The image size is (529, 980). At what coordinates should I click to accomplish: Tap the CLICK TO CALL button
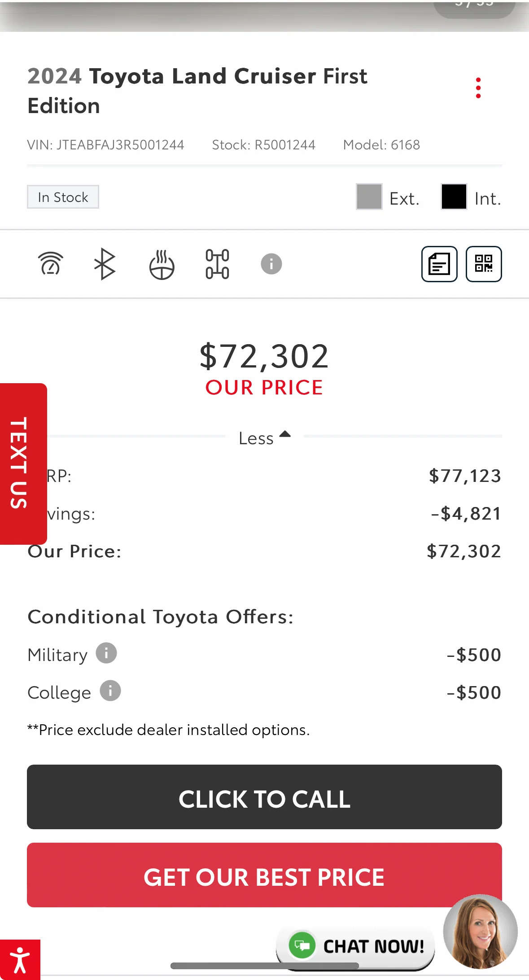point(264,797)
